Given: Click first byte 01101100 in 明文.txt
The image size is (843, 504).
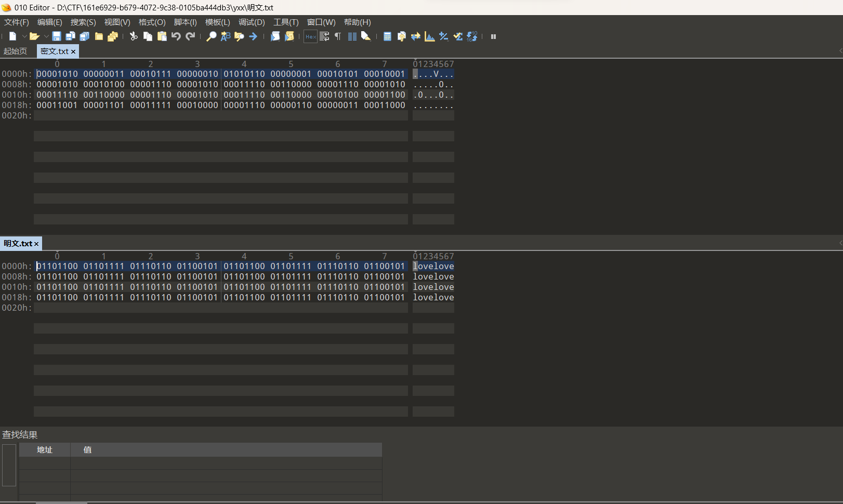Looking at the screenshot, I should pos(57,267).
